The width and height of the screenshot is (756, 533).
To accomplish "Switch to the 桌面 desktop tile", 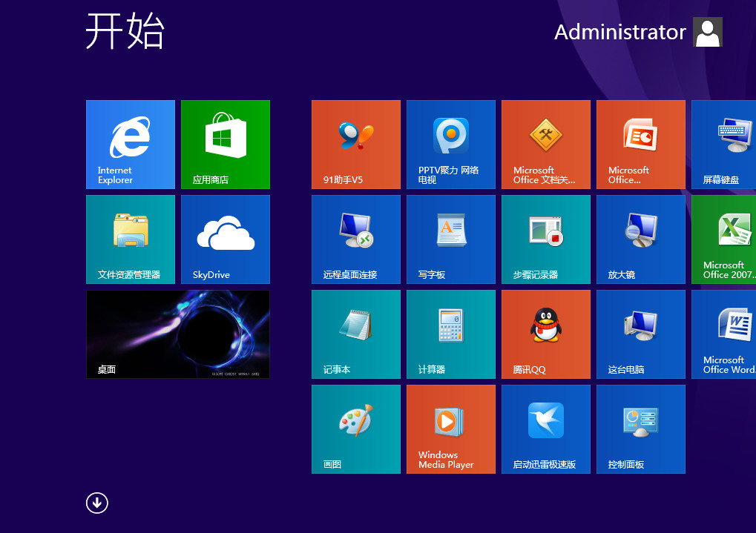I will click(x=178, y=334).
